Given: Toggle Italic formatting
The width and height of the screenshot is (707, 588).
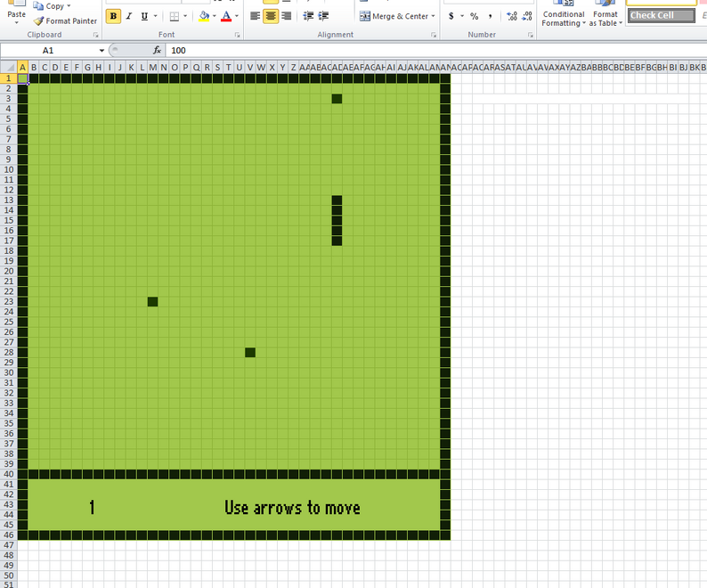Looking at the screenshot, I should tap(129, 16).
